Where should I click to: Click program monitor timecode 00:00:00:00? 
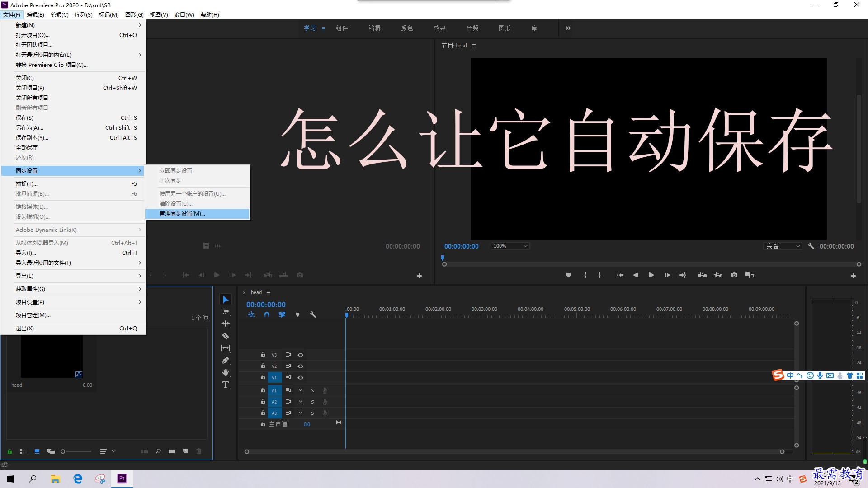coord(461,246)
